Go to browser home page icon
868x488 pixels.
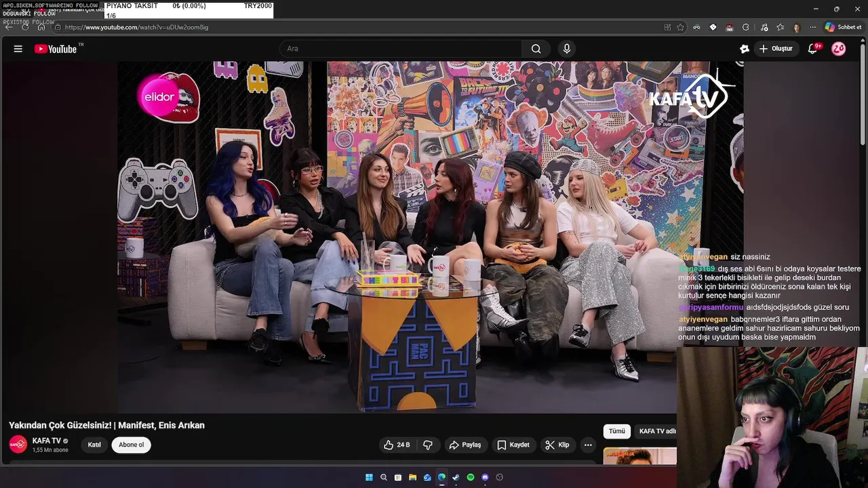[41, 27]
